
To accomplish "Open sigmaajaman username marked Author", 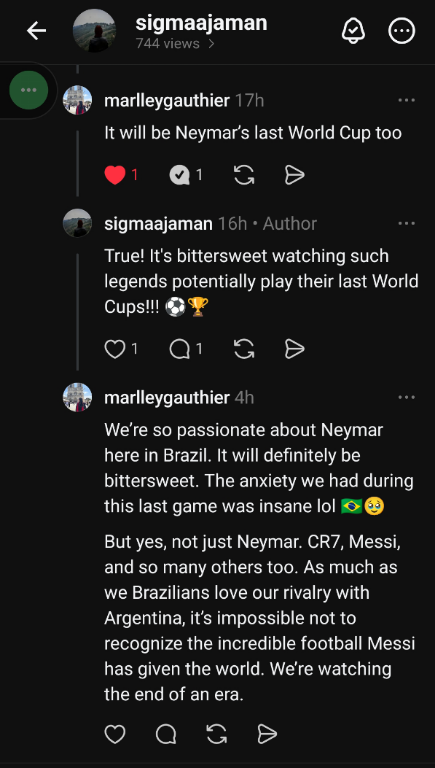I will click(158, 224).
